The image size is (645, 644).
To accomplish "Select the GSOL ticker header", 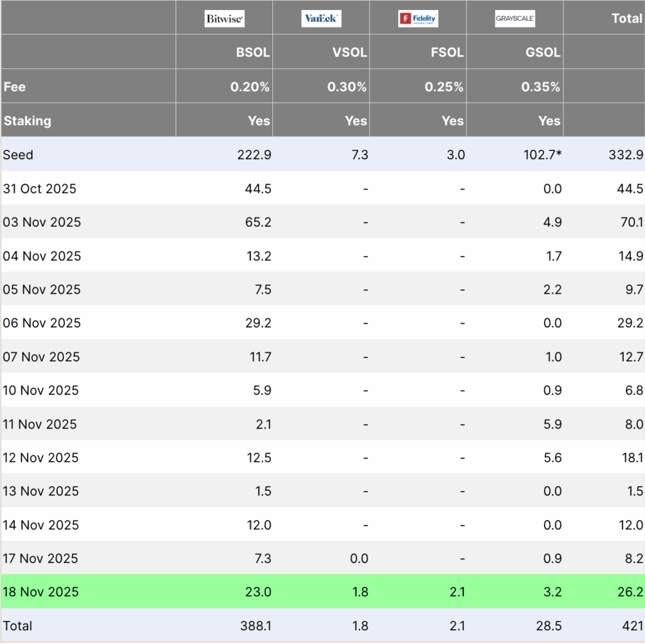I will point(542,53).
